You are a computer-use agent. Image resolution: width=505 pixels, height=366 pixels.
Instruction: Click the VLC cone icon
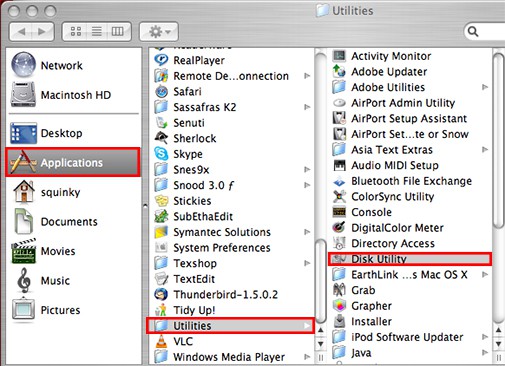[x=161, y=341]
